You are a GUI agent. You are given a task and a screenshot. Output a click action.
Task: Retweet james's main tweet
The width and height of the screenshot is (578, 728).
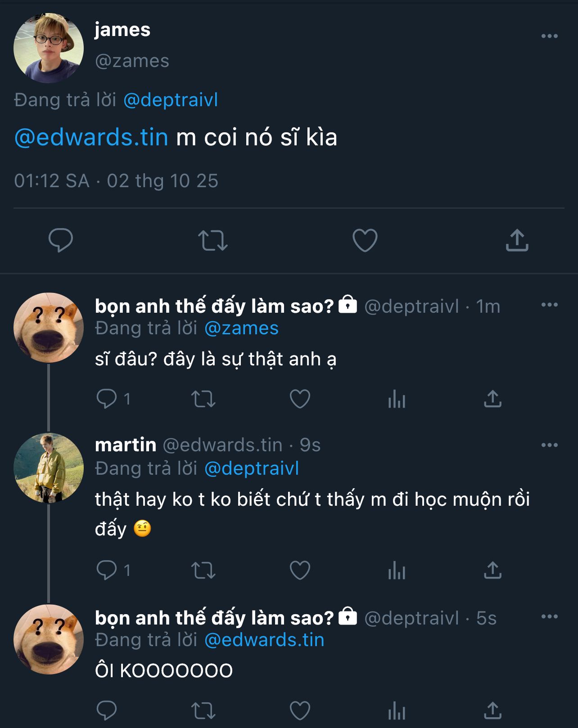point(213,240)
